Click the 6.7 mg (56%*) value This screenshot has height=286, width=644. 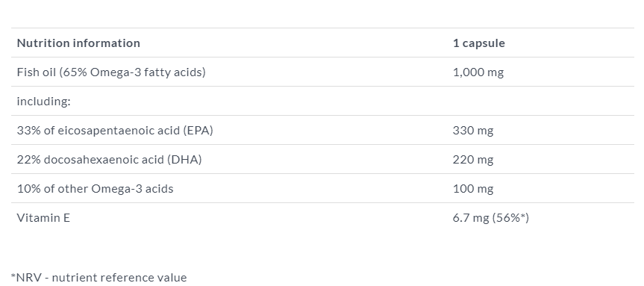[x=491, y=218]
